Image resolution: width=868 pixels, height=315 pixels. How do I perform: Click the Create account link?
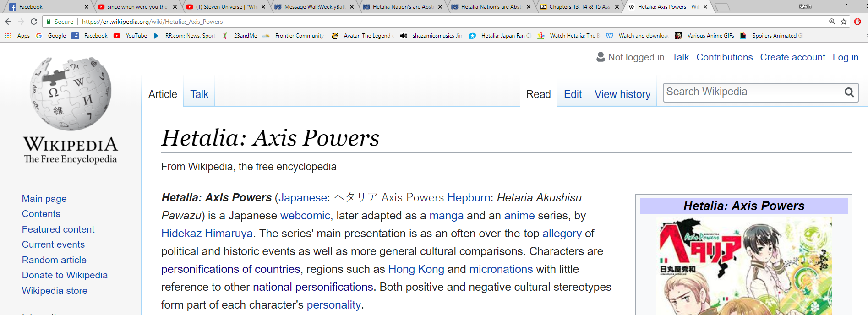pos(792,57)
